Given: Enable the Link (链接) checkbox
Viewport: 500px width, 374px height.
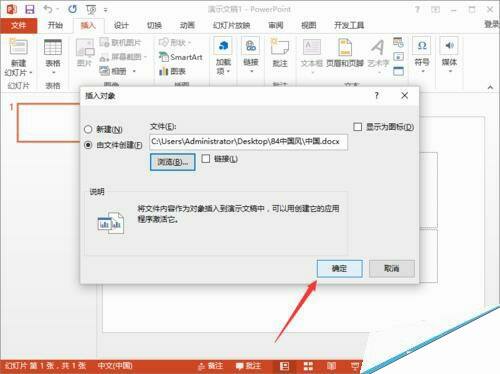Looking at the screenshot, I should pos(206,159).
